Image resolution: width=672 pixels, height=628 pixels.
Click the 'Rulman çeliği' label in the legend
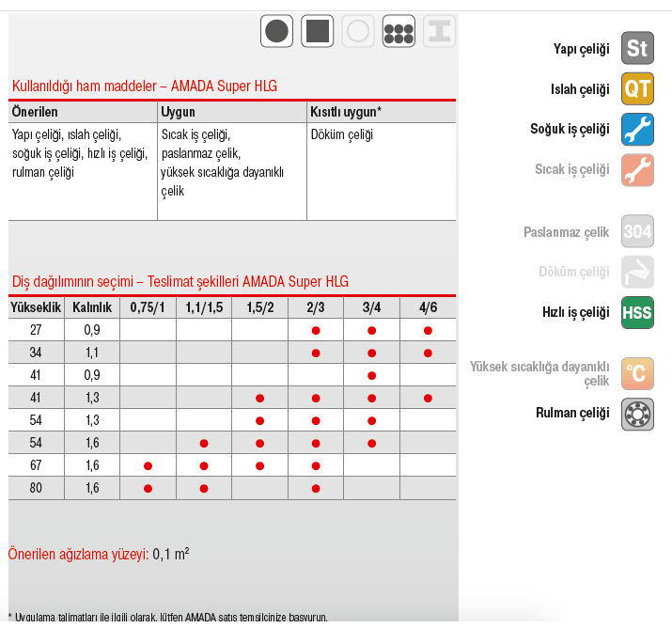[x=572, y=413]
